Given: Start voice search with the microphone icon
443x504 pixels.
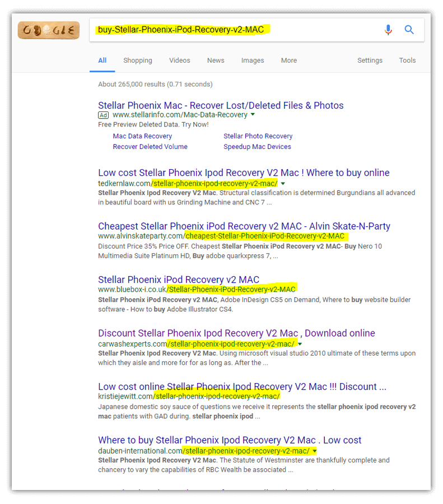Looking at the screenshot, I should [x=388, y=30].
